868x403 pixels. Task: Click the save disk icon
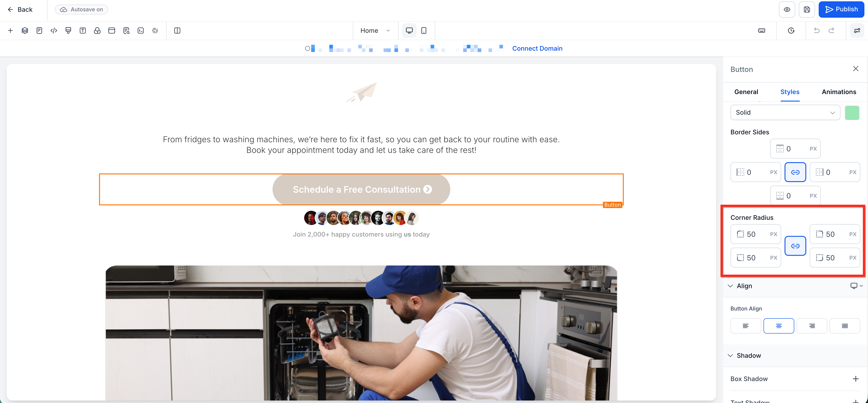(x=806, y=9)
